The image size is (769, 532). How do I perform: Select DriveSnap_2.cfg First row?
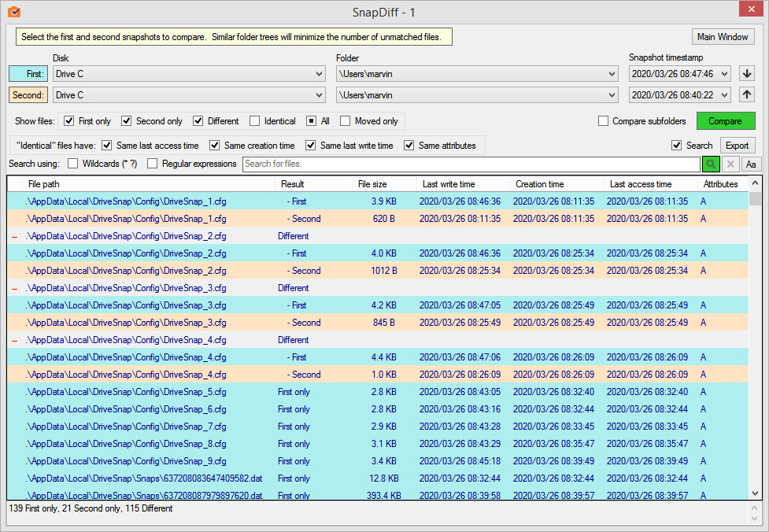tap(378, 253)
